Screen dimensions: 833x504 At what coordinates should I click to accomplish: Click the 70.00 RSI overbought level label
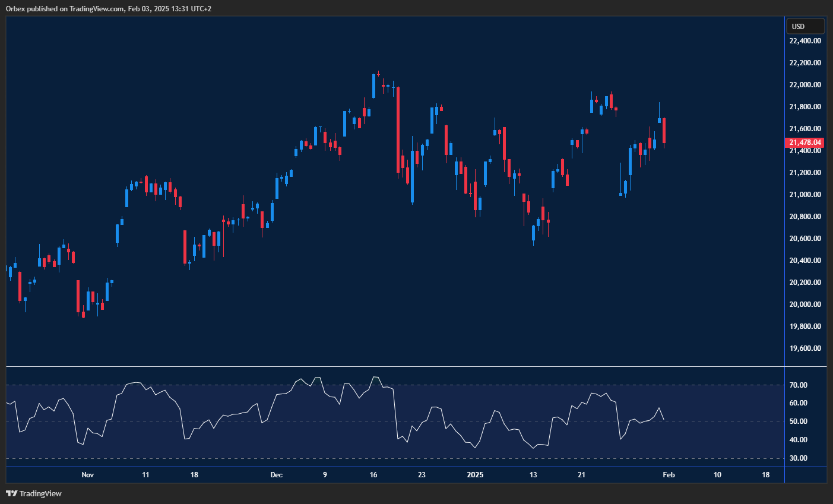tap(799, 385)
